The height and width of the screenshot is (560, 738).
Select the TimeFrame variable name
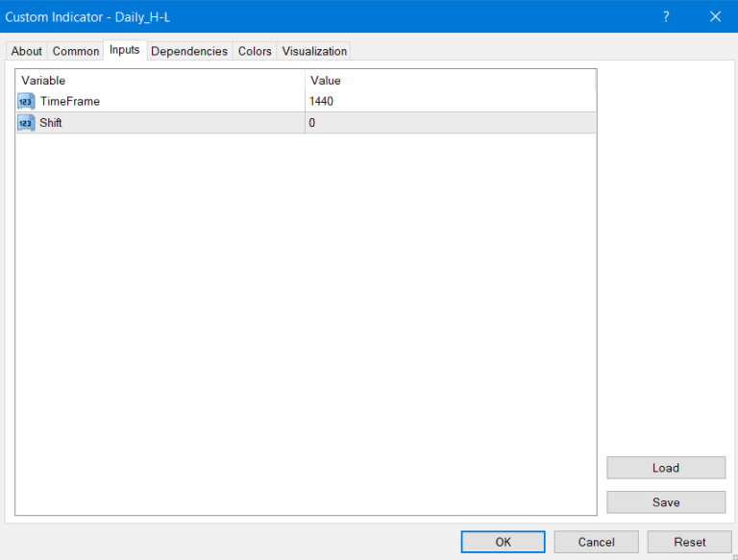click(70, 102)
